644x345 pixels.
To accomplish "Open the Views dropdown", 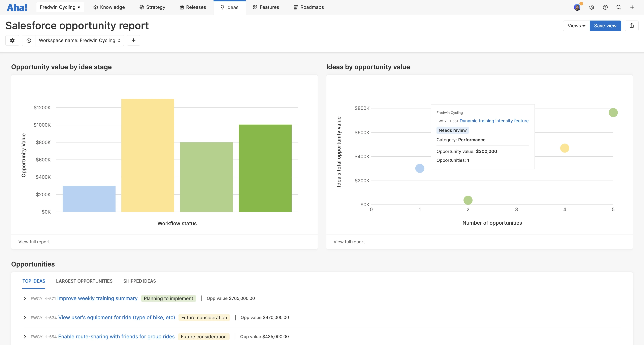I will 576,26.
